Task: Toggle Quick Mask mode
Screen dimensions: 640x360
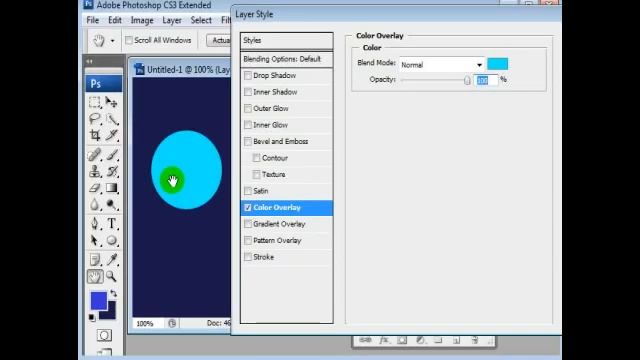Action: click(104, 335)
